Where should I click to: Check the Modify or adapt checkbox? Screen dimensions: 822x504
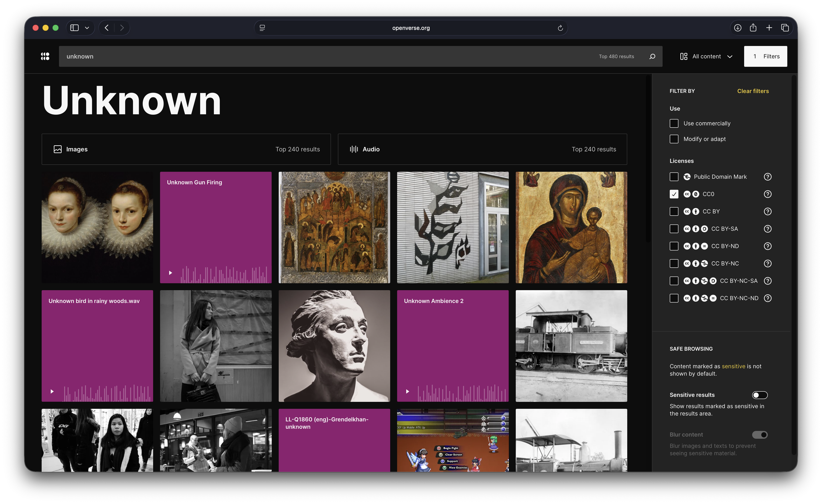674,139
